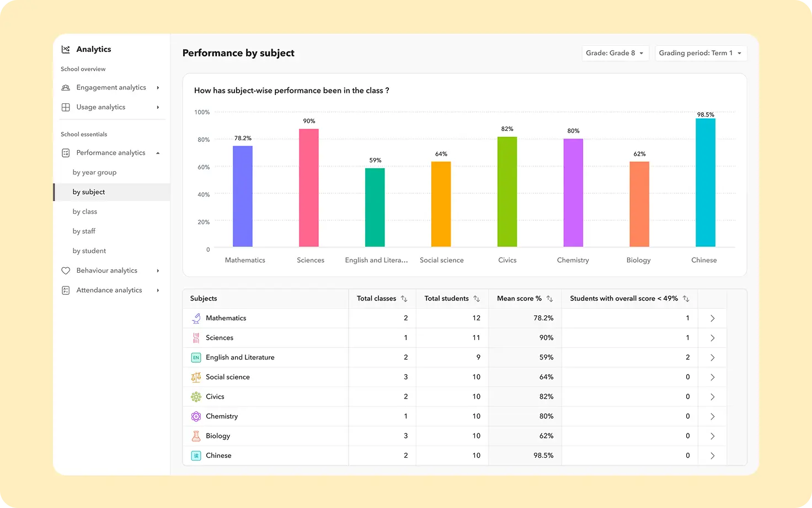Open Chinese row details chevron

(712, 456)
